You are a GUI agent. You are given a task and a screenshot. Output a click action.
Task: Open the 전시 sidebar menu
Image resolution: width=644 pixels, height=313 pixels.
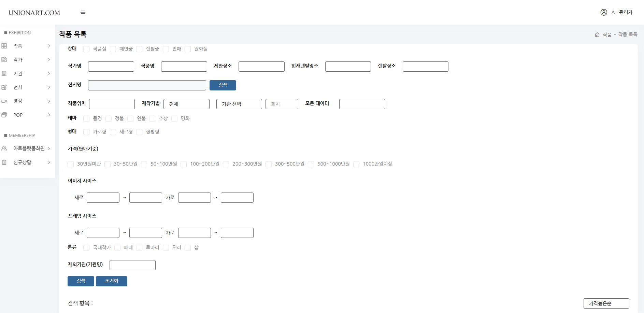coord(18,87)
